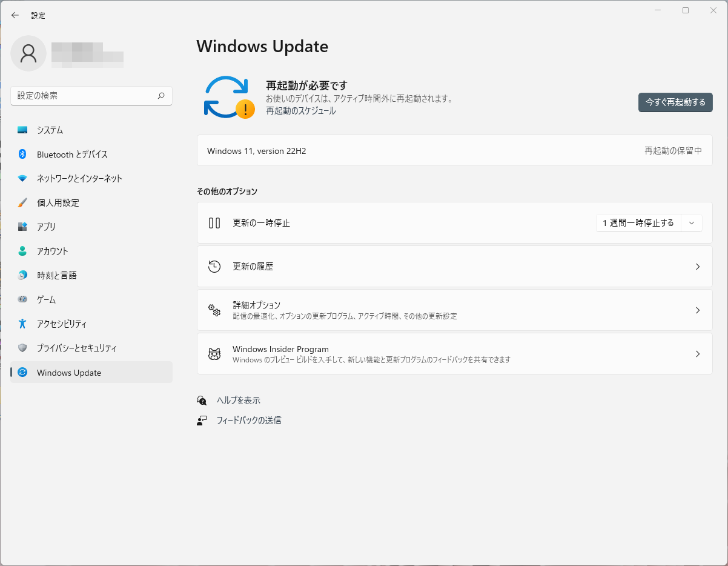Click the Windows Update sidebar icon
728x566 pixels.
(x=22, y=373)
